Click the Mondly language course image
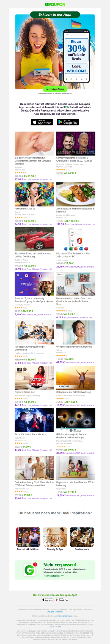The width and height of the screenshot is (110, 644). pyautogui.click(x=34, y=284)
